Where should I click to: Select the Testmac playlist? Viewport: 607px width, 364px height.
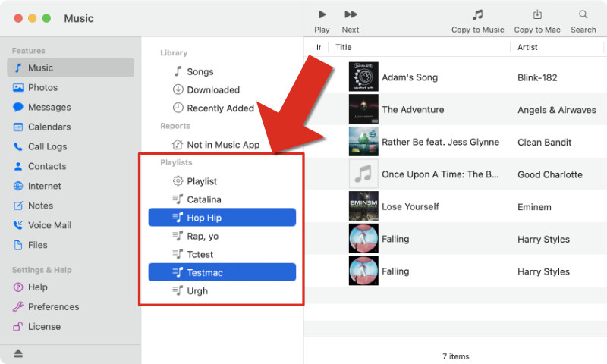[x=222, y=272]
